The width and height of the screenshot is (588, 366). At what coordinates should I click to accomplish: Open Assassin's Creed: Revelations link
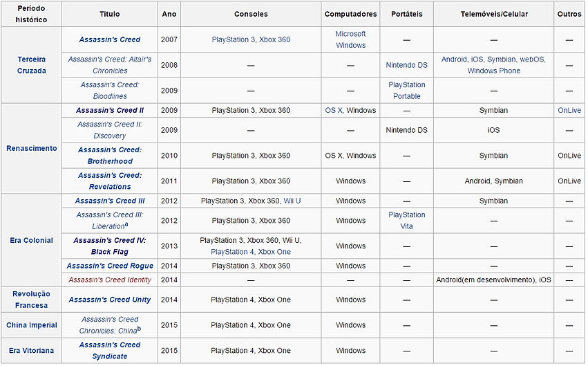(109, 181)
